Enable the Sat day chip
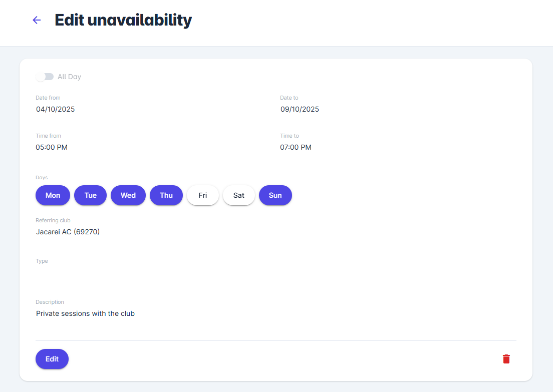 pyautogui.click(x=239, y=195)
